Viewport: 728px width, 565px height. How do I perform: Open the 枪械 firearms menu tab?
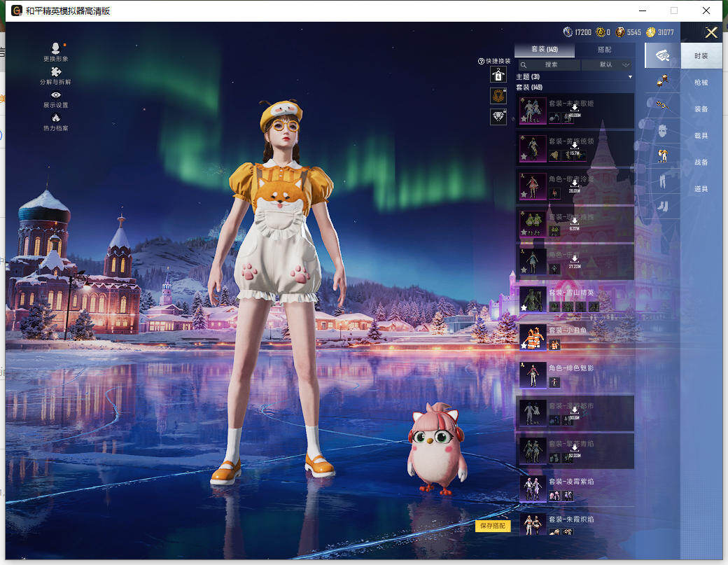pos(701,83)
